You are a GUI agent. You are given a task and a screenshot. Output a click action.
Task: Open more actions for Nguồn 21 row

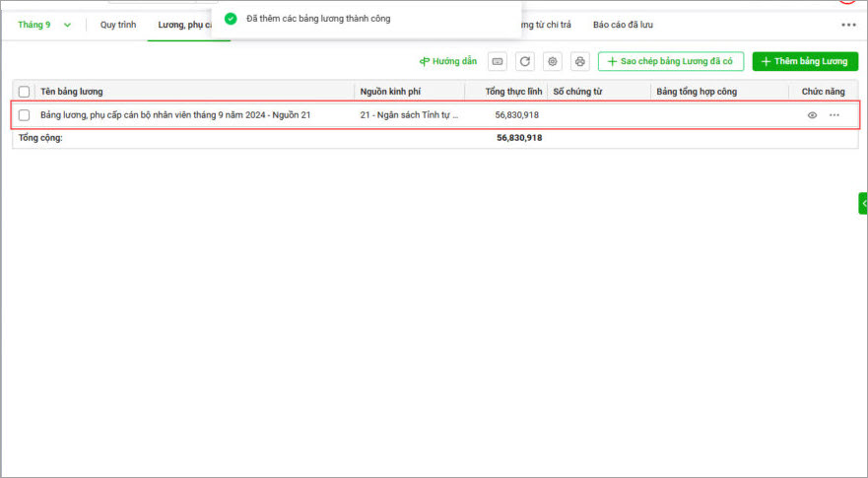(x=835, y=115)
